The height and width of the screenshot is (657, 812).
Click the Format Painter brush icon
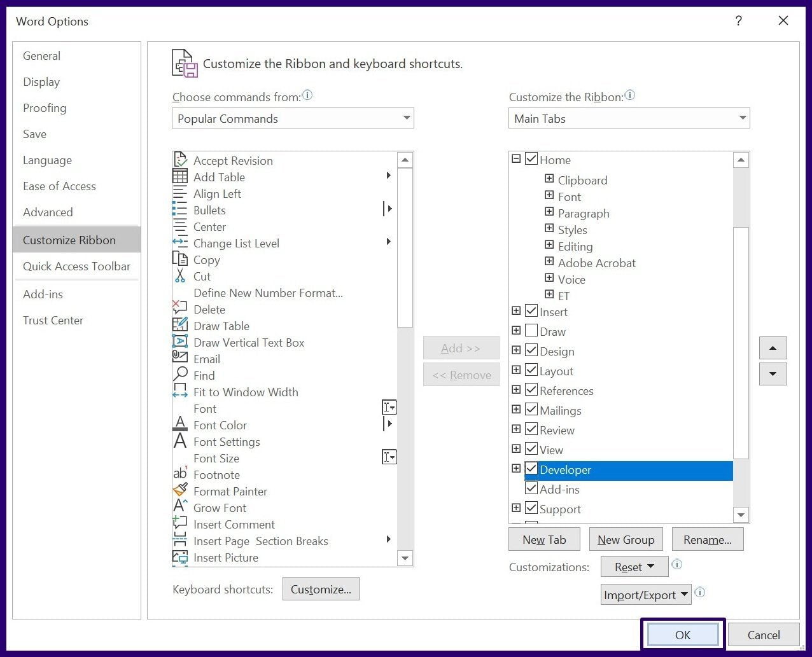pyautogui.click(x=181, y=491)
